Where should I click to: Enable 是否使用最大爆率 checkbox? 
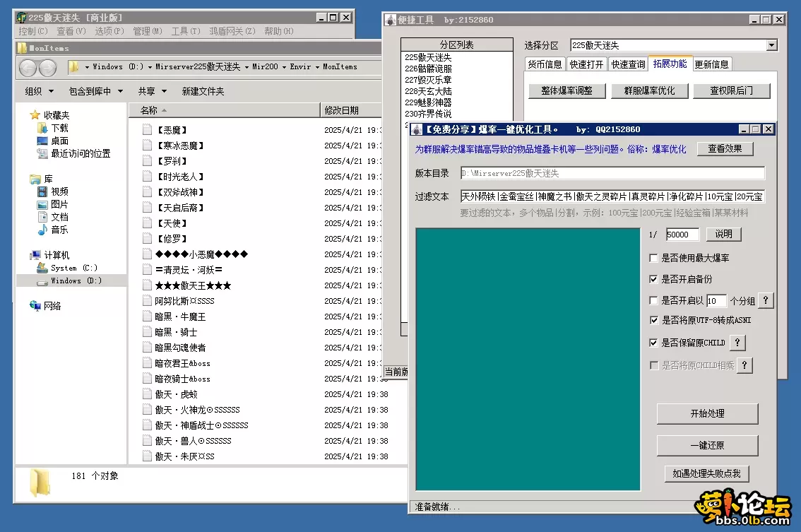coord(653,258)
